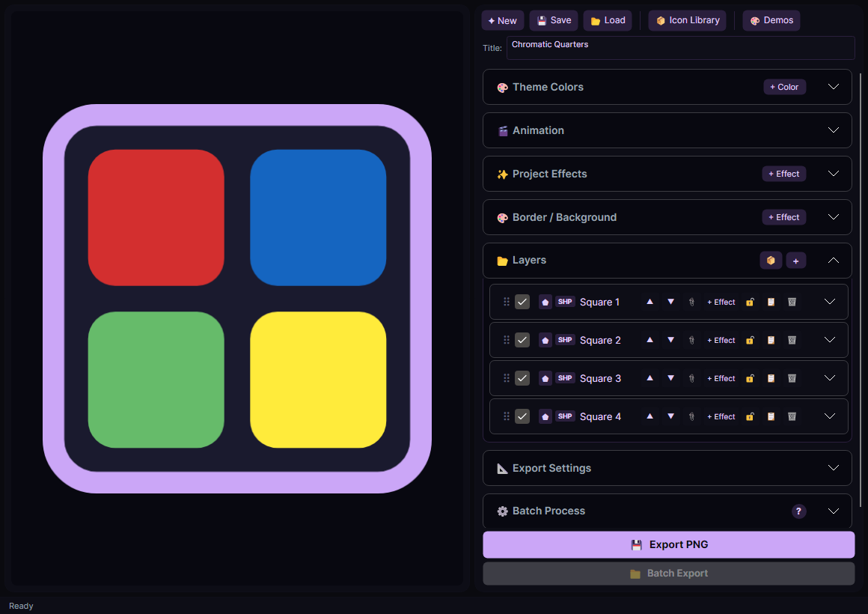Open the Export Settings section
The height and width of the screenshot is (614, 868).
[x=833, y=467]
